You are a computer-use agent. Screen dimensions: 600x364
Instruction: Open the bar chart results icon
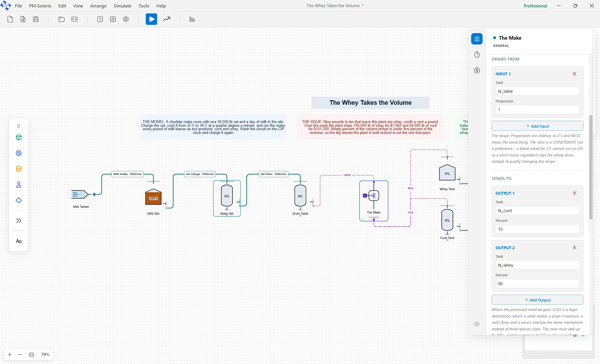click(192, 19)
